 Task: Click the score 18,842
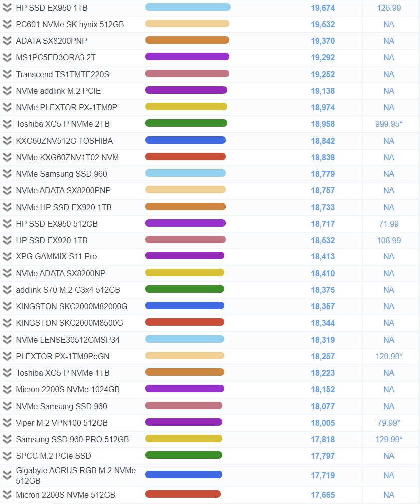(323, 141)
